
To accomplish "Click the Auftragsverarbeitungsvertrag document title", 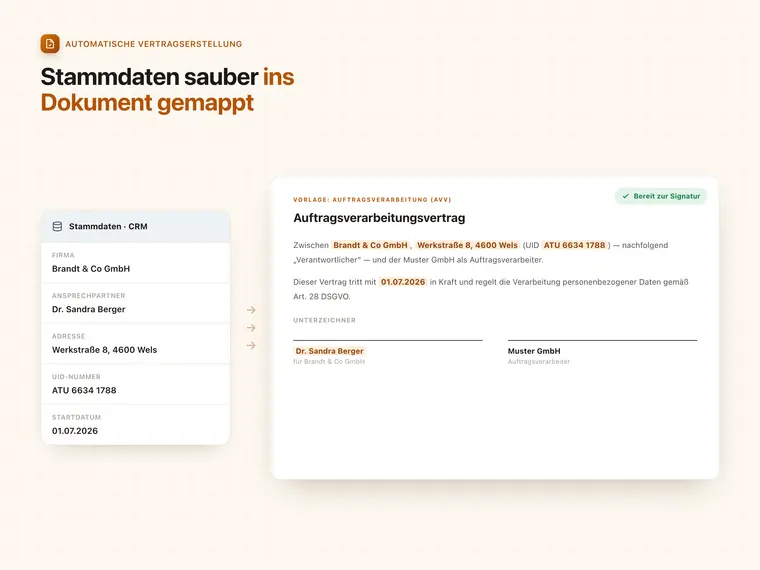I will pos(379,218).
